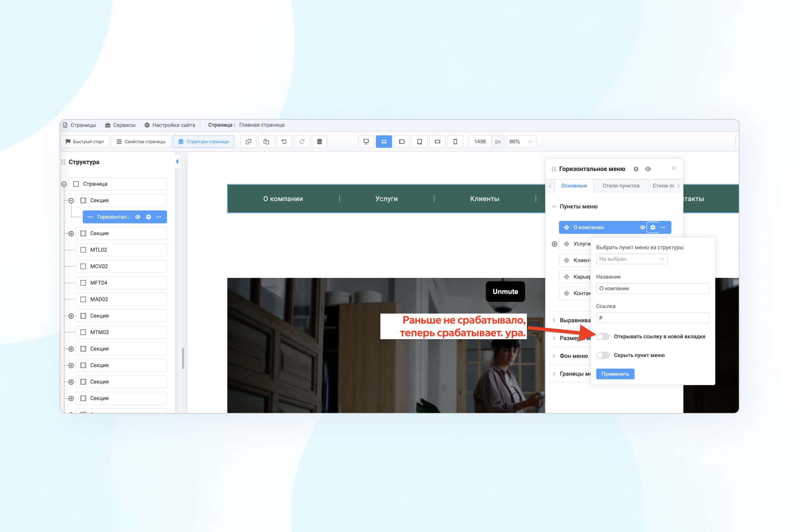Click the MFT04 checkbox icon
Viewport: 799px width, 532px height.
click(x=83, y=283)
